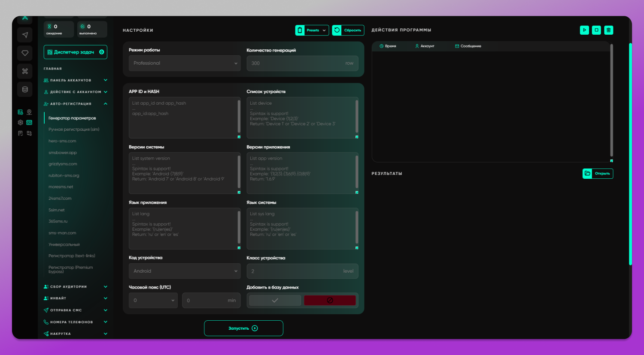Open moresms.net menu item
The height and width of the screenshot is (355, 644).
click(x=61, y=187)
